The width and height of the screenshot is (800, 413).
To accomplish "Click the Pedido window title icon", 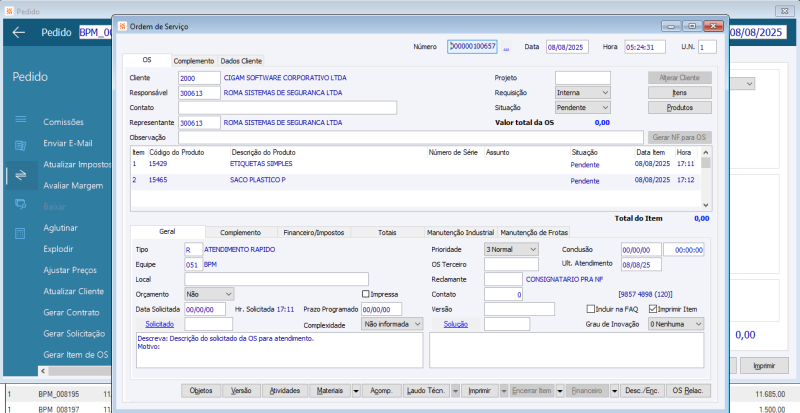I will pyautogui.click(x=9, y=11).
